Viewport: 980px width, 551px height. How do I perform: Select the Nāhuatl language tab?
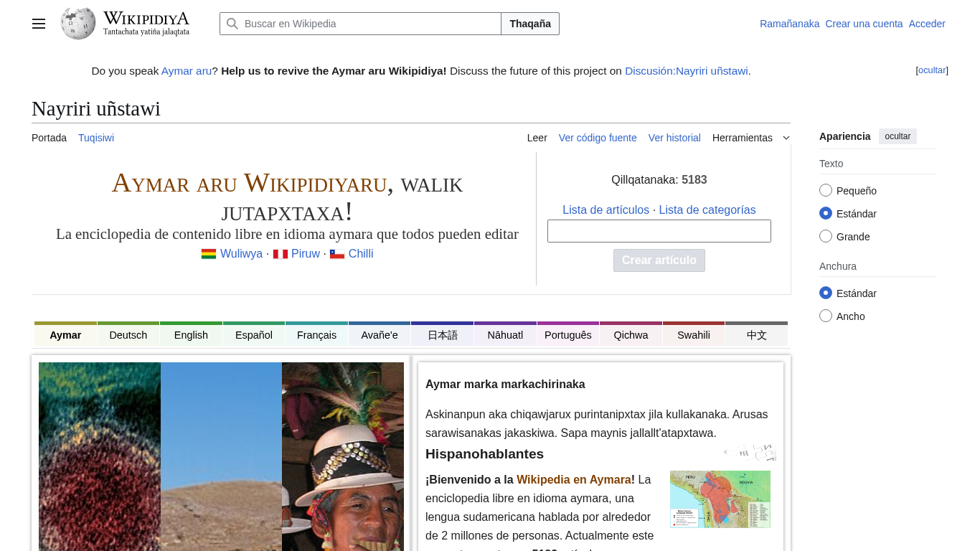pos(505,335)
